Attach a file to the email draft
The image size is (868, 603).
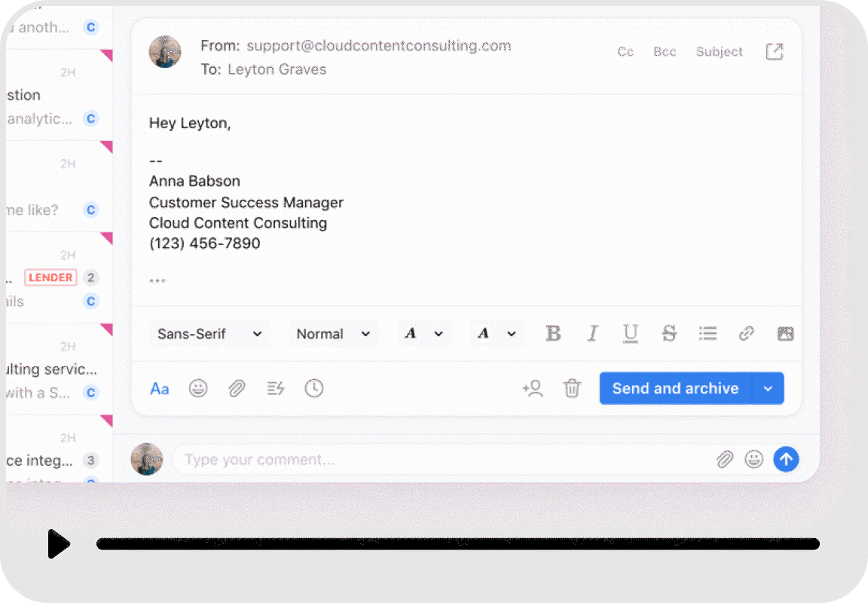coord(237,388)
